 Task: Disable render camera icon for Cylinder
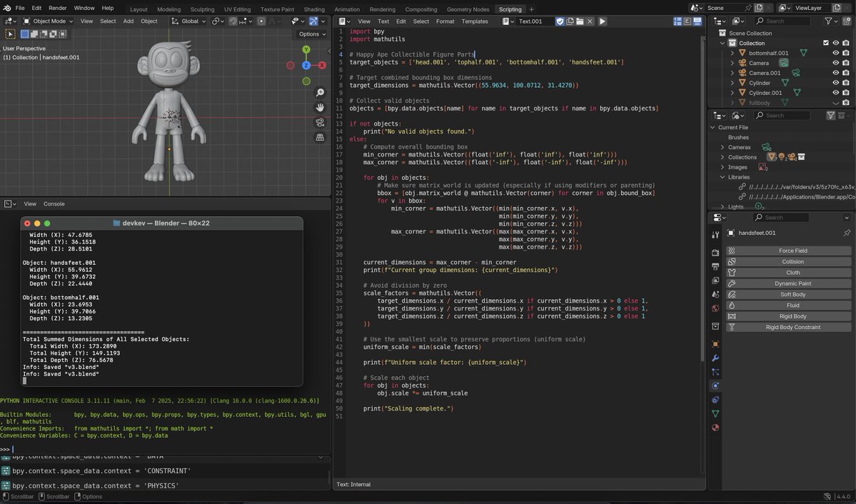845,83
